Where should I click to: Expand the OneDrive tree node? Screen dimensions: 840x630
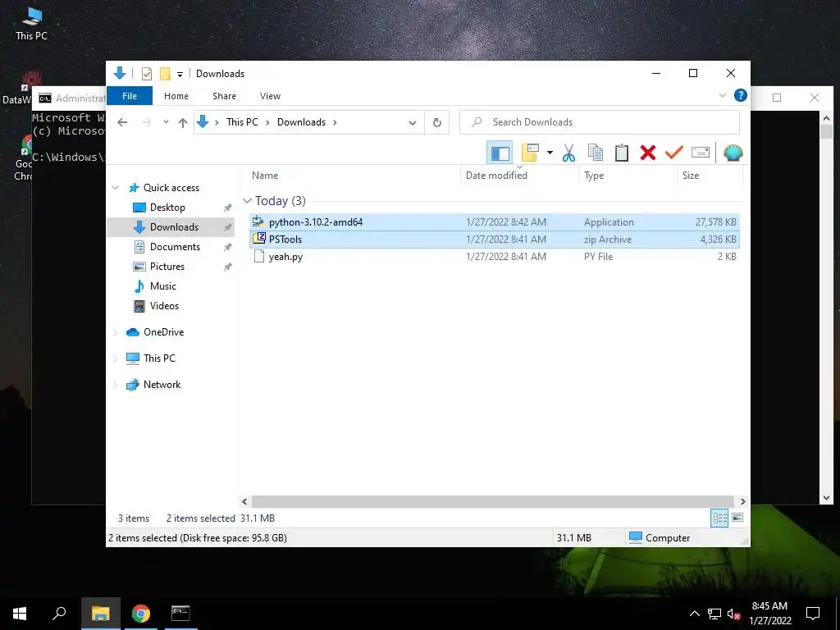115,332
